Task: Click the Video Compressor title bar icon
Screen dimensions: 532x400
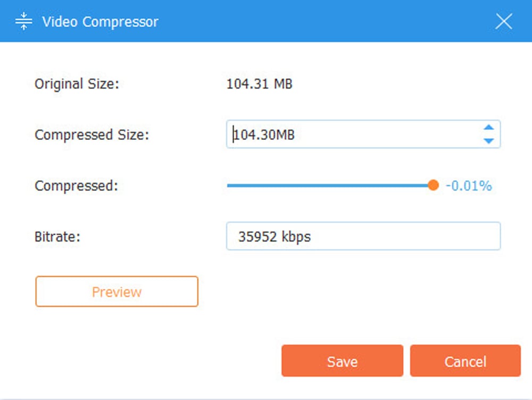Action: (x=24, y=21)
